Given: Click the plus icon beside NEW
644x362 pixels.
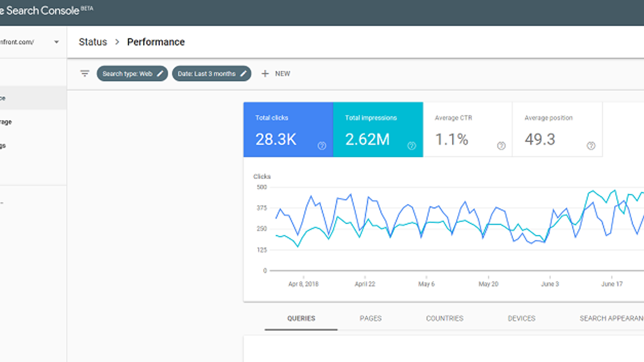Looking at the screenshot, I should point(265,74).
